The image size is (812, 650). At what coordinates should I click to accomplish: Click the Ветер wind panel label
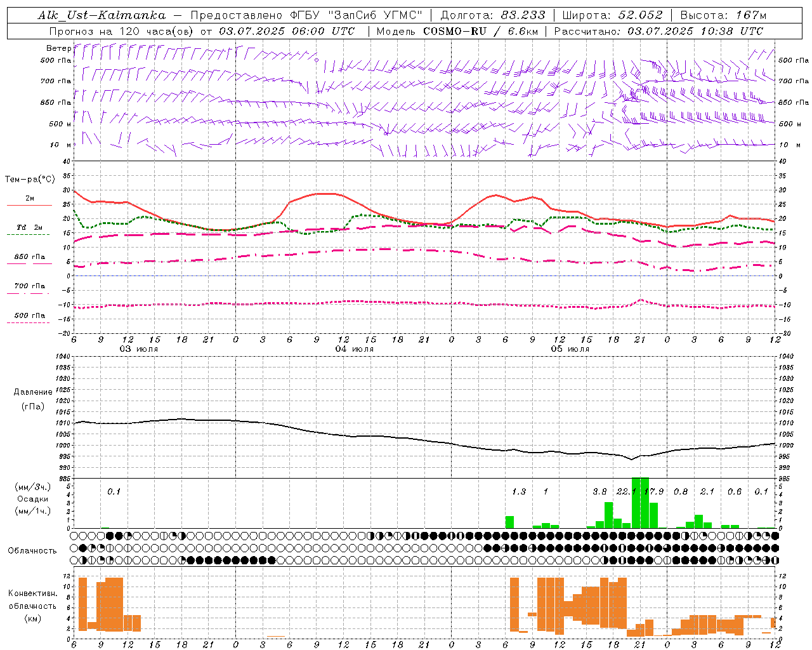click(58, 48)
